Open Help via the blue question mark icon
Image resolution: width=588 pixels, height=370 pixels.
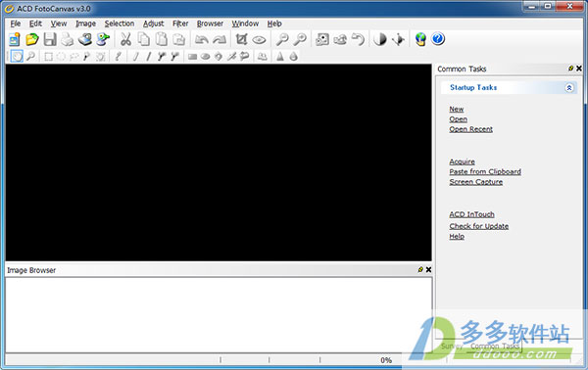[x=438, y=39]
